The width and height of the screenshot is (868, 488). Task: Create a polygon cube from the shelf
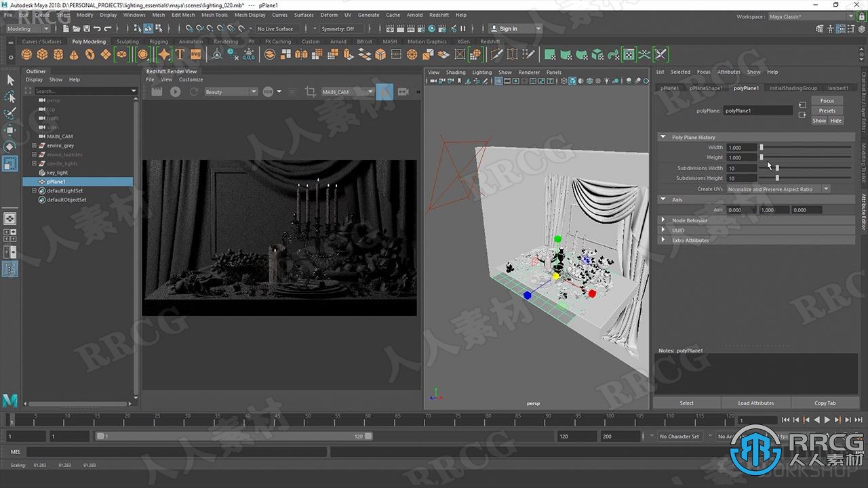pos(42,55)
